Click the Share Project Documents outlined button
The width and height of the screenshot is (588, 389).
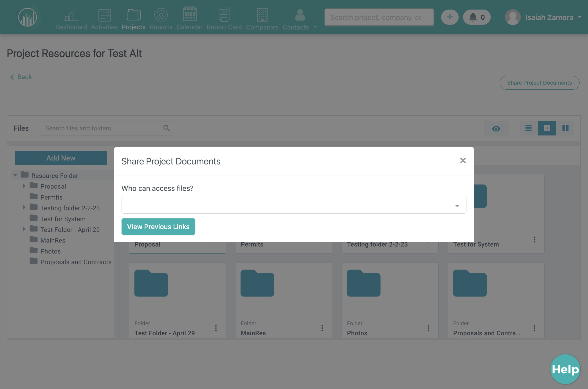click(x=539, y=83)
